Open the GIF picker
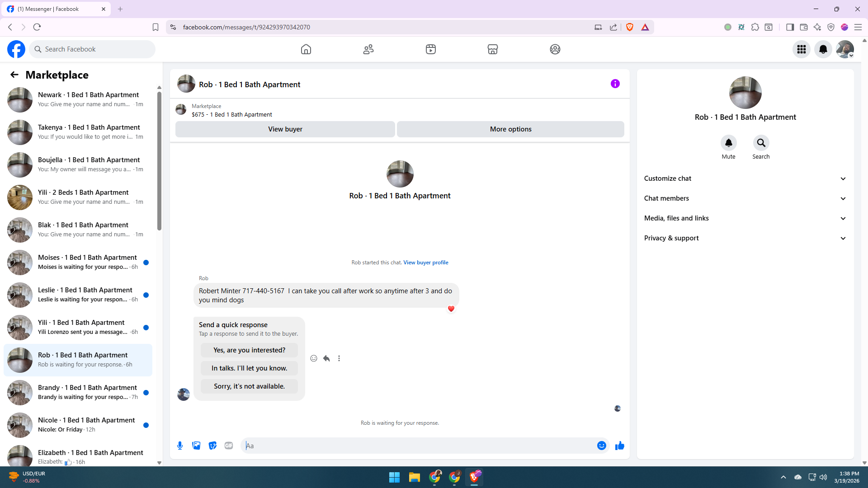Screen dimensions: 868x488 229,446
